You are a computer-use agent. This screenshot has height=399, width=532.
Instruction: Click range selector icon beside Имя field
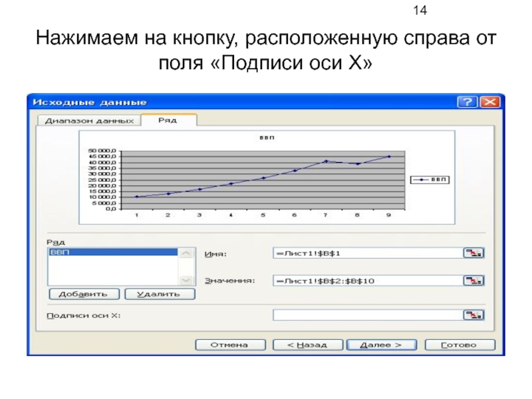[473, 253]
